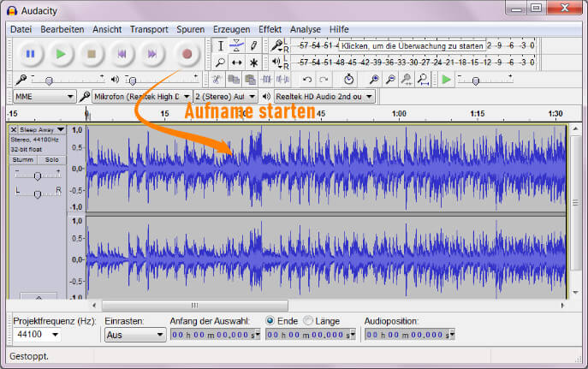Viewport: 588px width, 369px height.
Task: Click the Silence audio icon
Action: pyautogui.click(x=282, y=79)
